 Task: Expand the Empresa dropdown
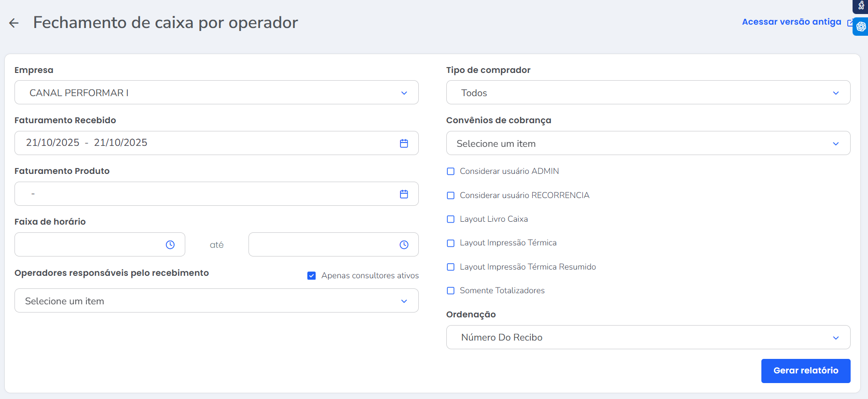tap(217, 93)
